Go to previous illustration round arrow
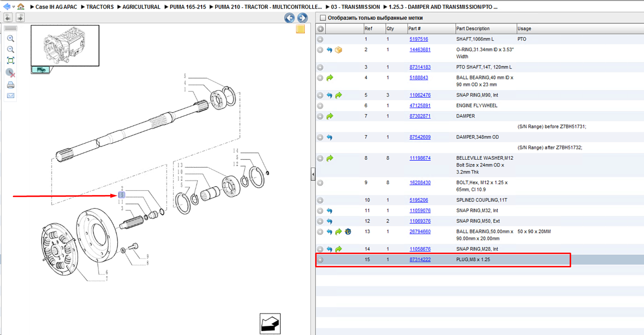 tap(289, 18)
